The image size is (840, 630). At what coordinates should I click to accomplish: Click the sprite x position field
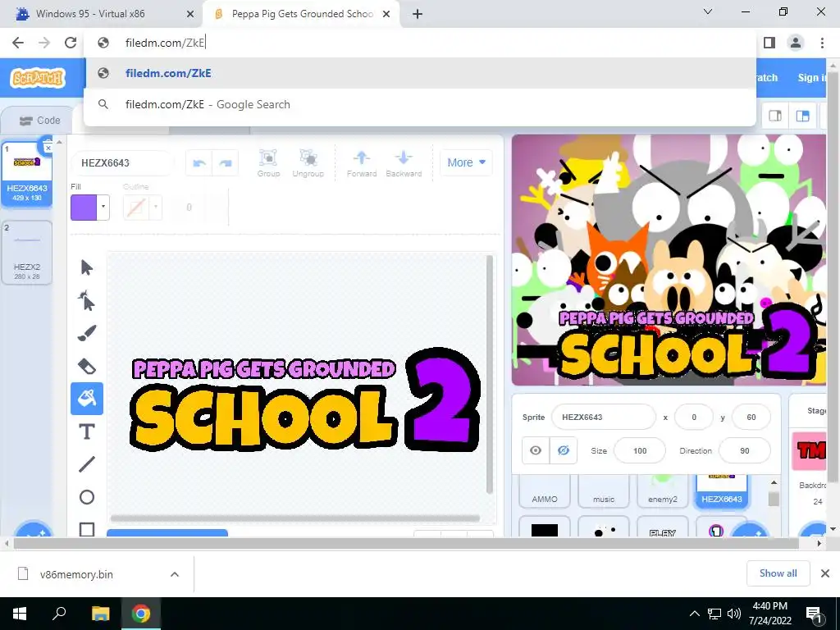click(x=694, y=417)
